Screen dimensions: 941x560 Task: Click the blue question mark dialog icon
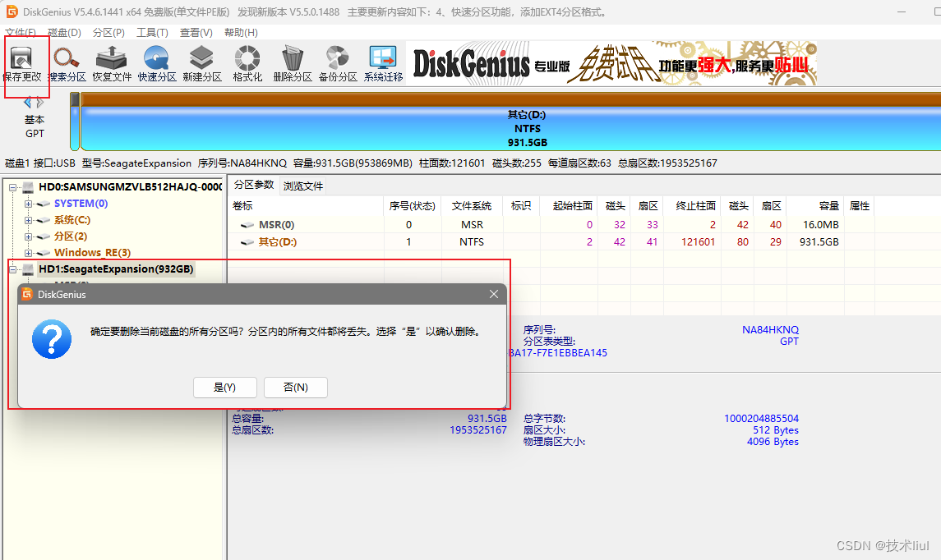click(x=52, y=339)
